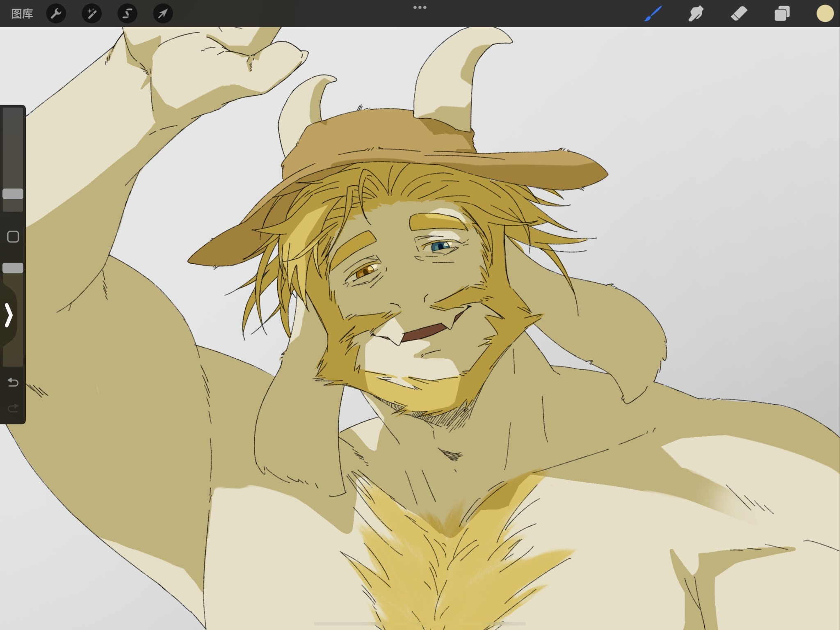Undo the last stroke

13,383
